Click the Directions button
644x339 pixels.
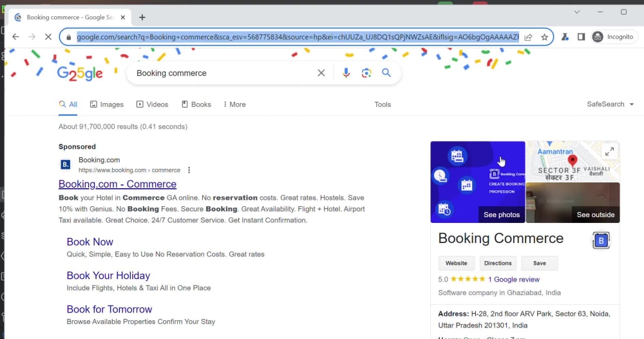coord(498,263)
